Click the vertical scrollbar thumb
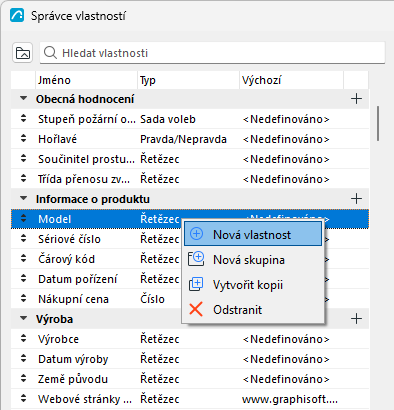394x410 pixels. click(x=378, y=123)
